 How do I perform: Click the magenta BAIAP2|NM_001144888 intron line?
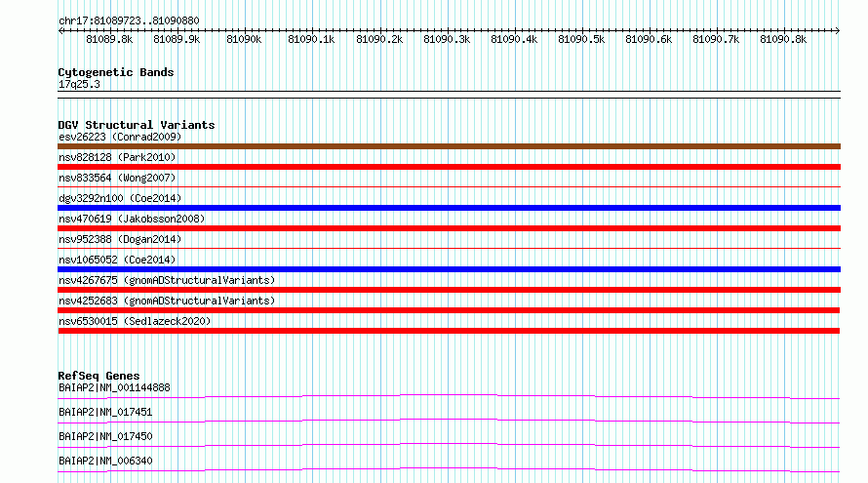[449, 395]
